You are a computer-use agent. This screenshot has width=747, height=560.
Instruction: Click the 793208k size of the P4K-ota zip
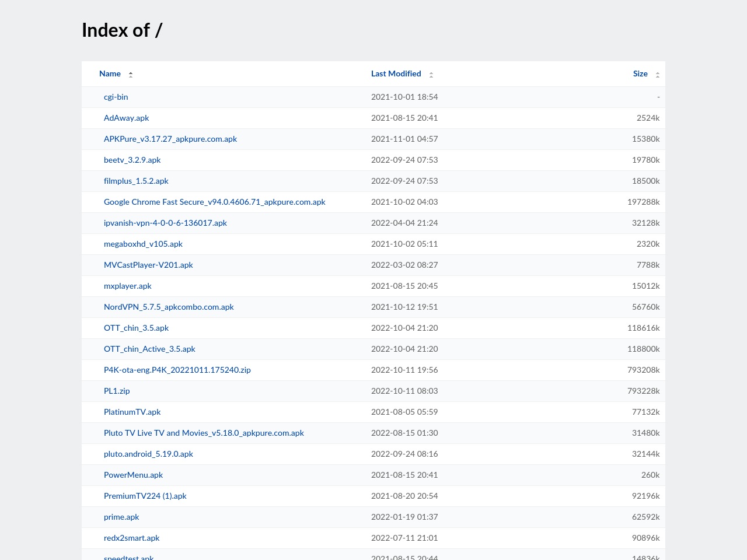644,370
